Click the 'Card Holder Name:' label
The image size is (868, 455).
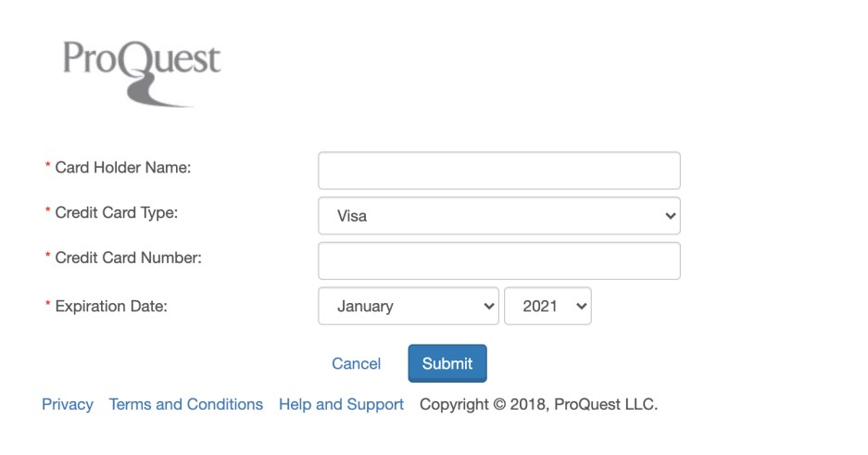[x=122, y=168]
